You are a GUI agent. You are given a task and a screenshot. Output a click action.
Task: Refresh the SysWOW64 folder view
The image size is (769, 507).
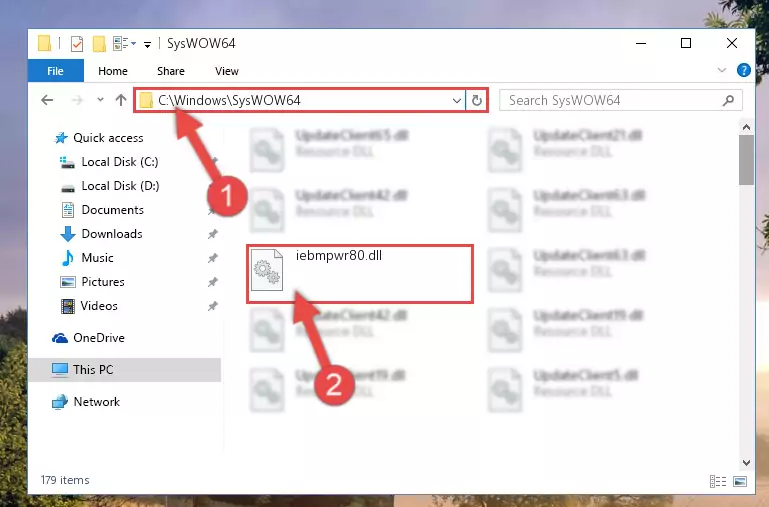pos(477,101)
